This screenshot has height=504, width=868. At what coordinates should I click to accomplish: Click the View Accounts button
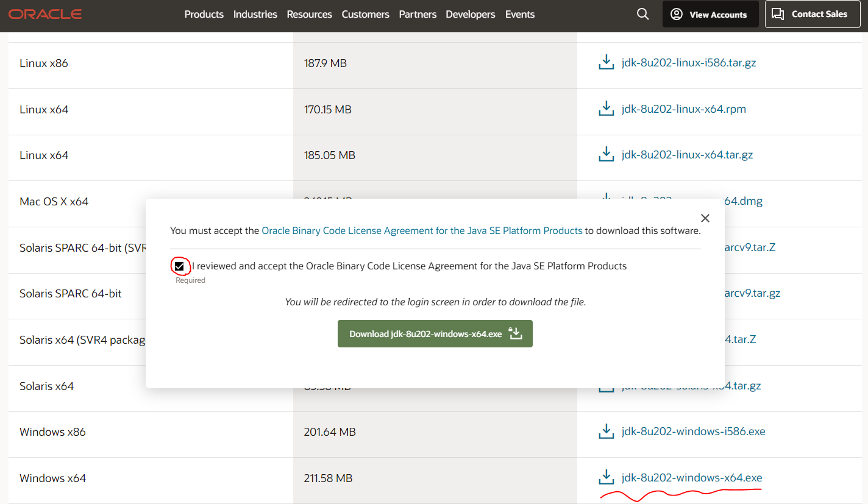(x=711, y=14)
